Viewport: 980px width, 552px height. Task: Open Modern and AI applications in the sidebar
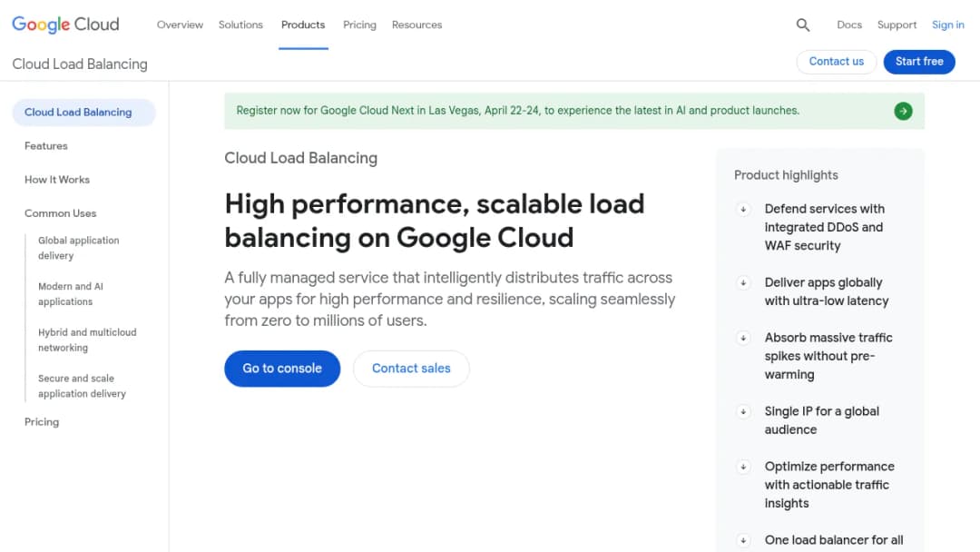pos(71,294)
